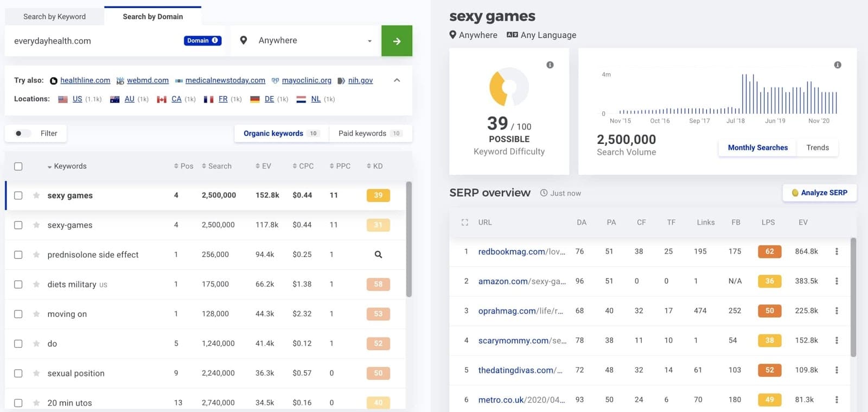Click the France flag icon
The width and height of the screenshot is (868, 412).
[209, 99]
